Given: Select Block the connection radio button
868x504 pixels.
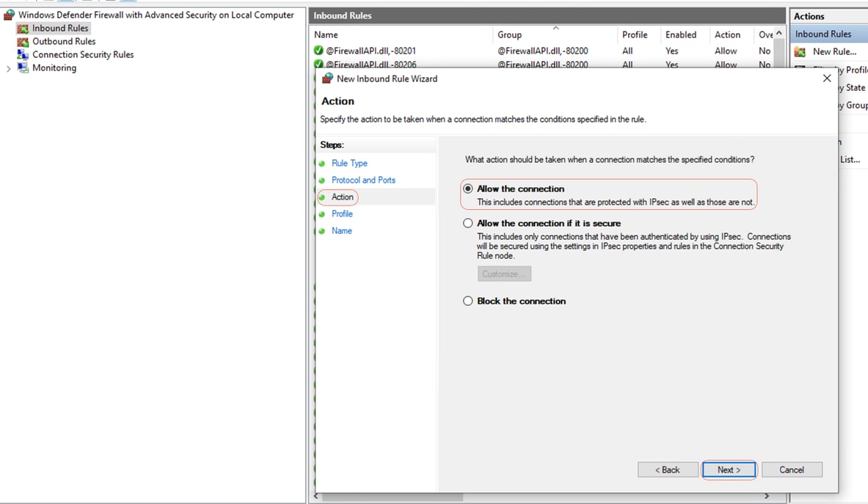Looking at the screenshot, I should 468,301.
